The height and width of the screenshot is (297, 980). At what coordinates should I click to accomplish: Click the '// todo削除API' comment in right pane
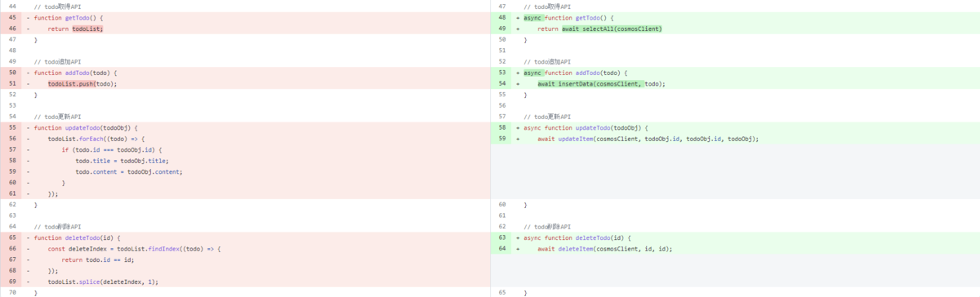(547, 226)
